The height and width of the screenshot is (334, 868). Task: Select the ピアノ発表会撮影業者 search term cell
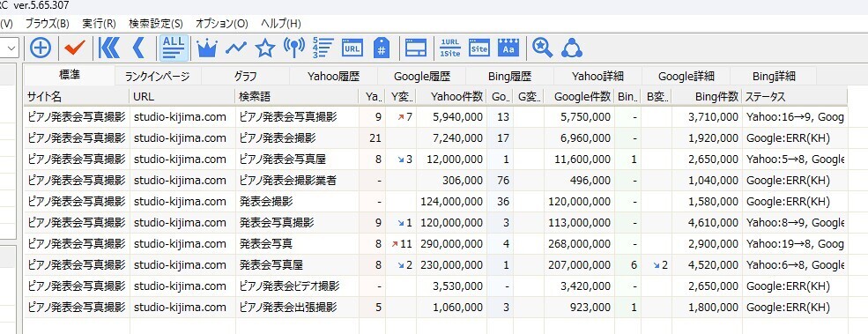click(x=297, y=180)
